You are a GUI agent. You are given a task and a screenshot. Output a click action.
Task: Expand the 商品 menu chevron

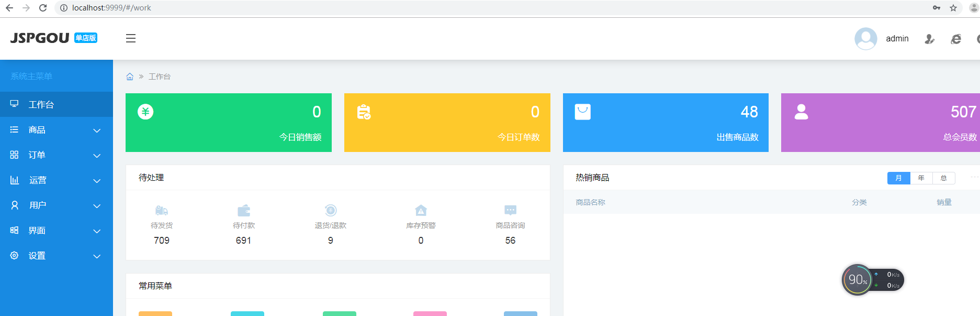click(97, 130)
